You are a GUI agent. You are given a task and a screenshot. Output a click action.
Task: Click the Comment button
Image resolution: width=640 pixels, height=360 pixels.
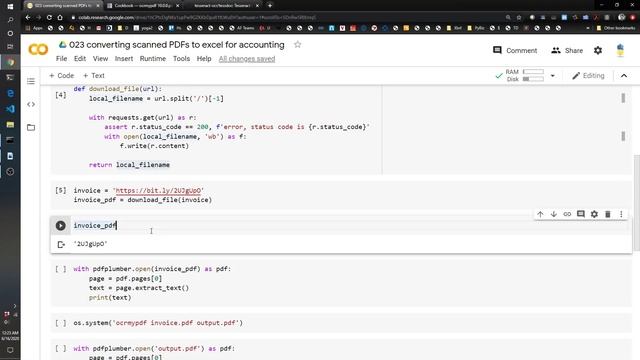515,51
